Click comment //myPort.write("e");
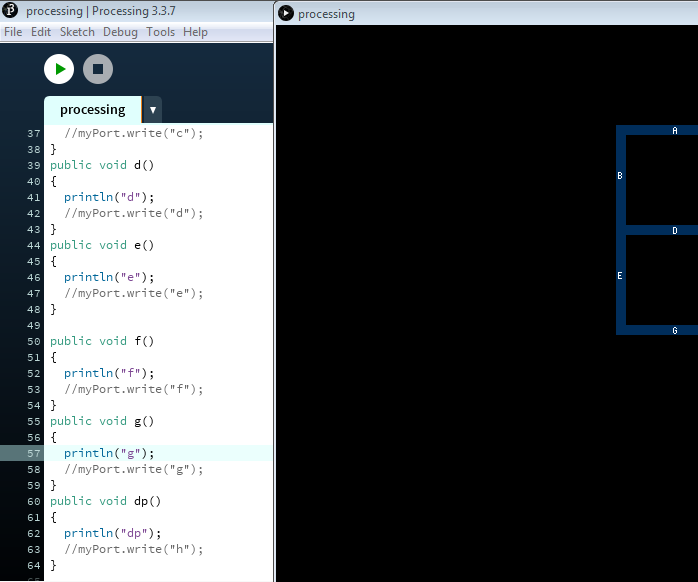 tap(134, 293)
